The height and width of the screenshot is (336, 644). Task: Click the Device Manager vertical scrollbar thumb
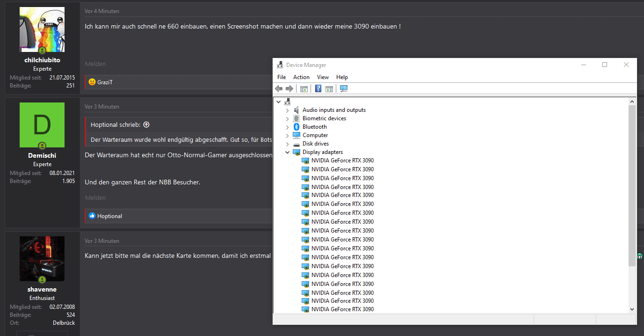(x=632, y=186)
